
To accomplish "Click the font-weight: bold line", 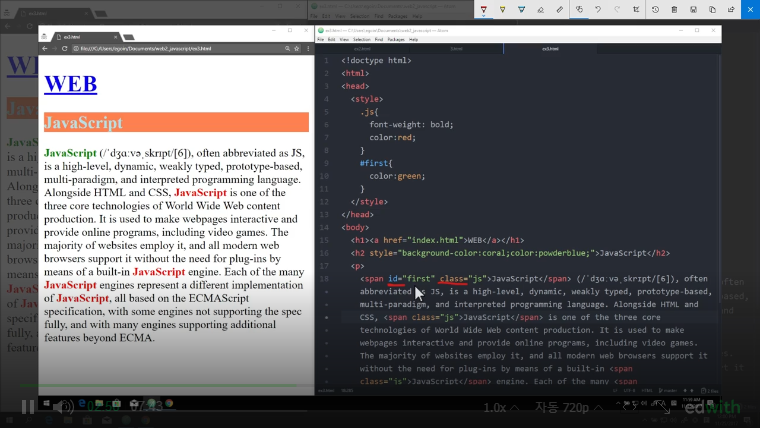I will click(x=411, y=125).
